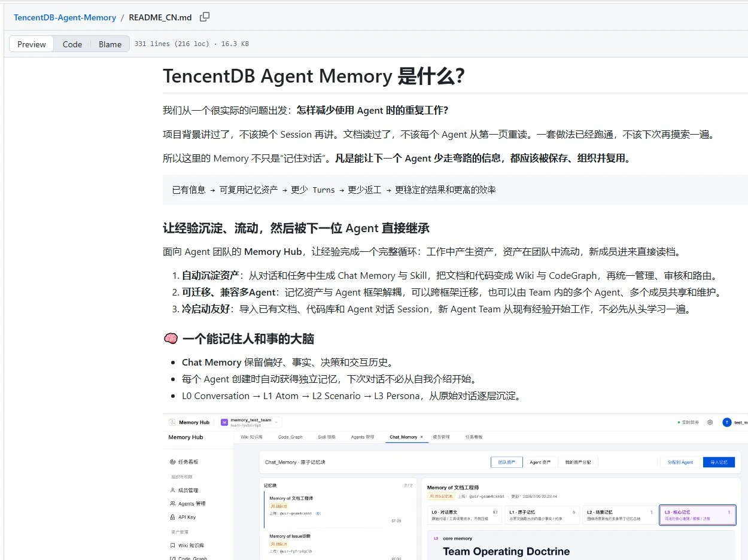Click the "自动沉淀资产" list item text
Viewport: 748px width, 560px height.
(449, 276)
